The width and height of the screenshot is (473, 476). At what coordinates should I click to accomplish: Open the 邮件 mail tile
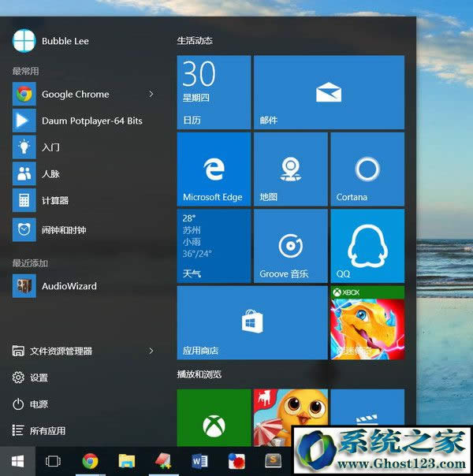328,93
